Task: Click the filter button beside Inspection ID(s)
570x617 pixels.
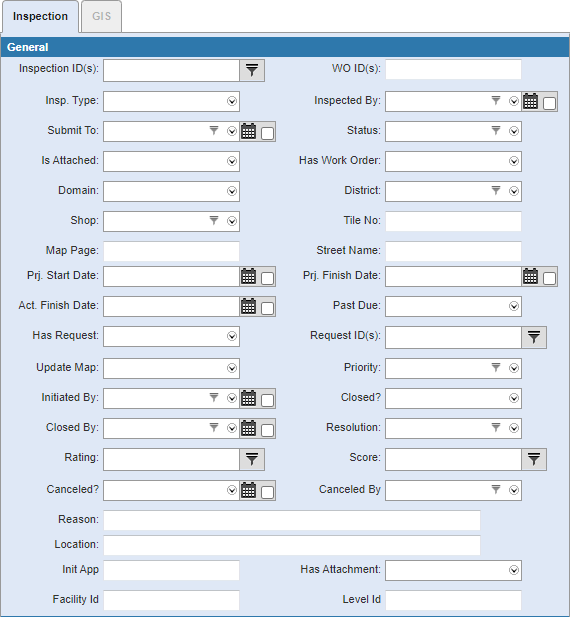Action: 252,71
